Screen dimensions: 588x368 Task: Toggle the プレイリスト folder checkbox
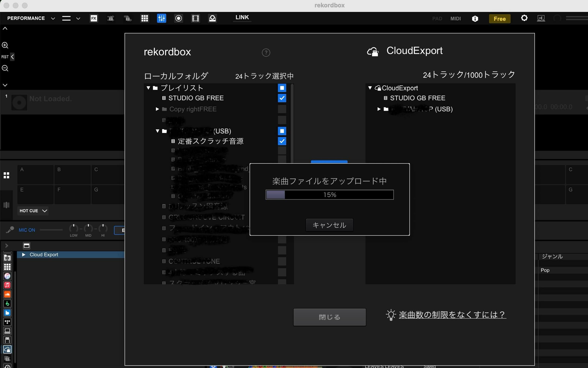tap(282, 88)
